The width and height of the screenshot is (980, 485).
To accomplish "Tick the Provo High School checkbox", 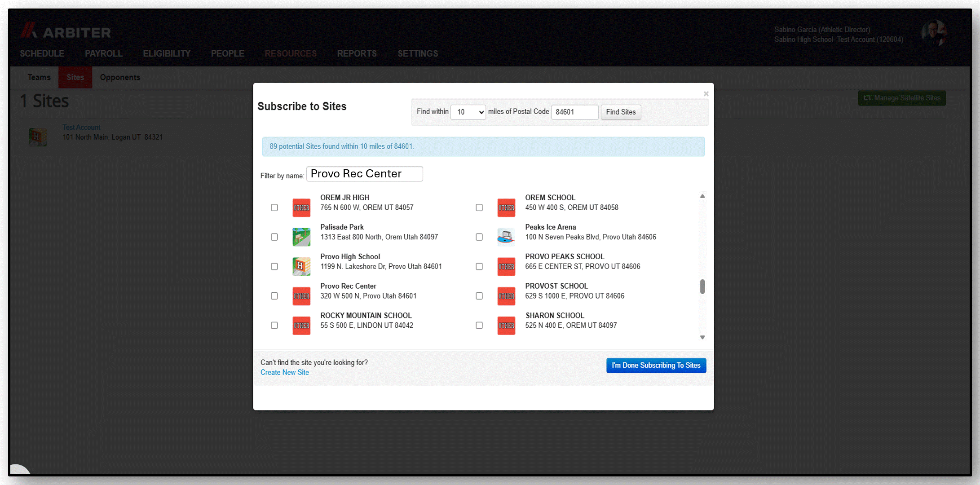I will pyautogui.click(x=274, y=266).
